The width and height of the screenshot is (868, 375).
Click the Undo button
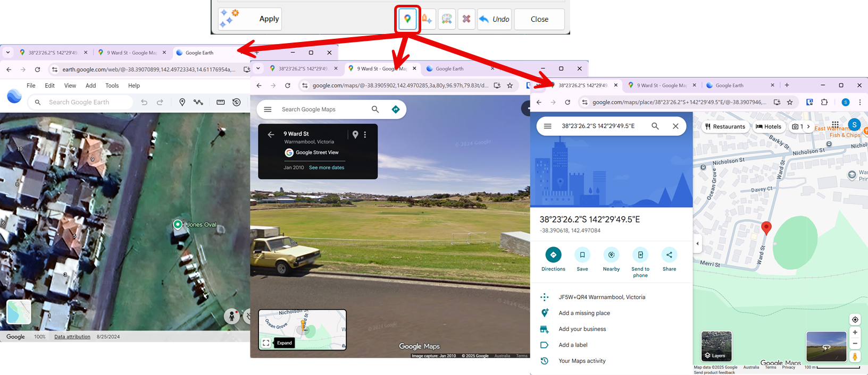point(494,19)
